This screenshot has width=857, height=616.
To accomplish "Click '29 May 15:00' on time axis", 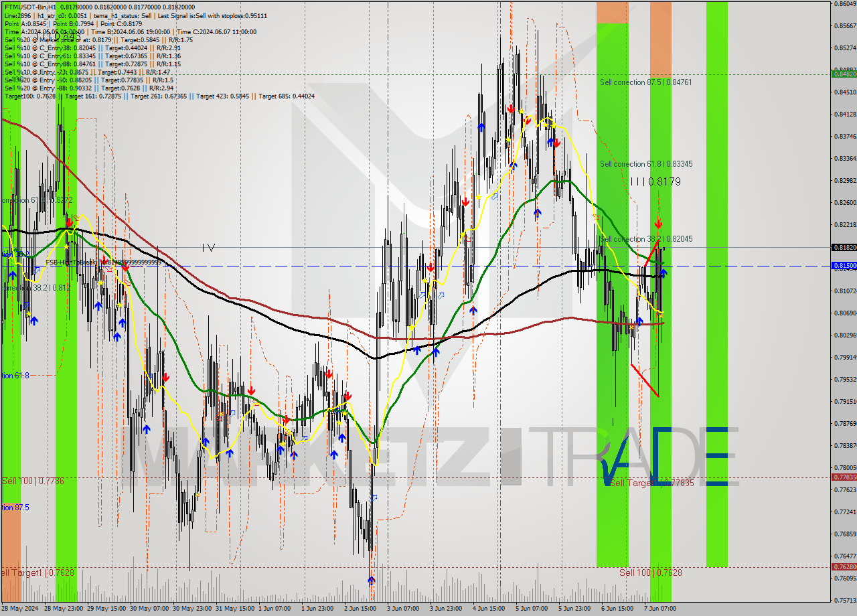I will 106,609.
